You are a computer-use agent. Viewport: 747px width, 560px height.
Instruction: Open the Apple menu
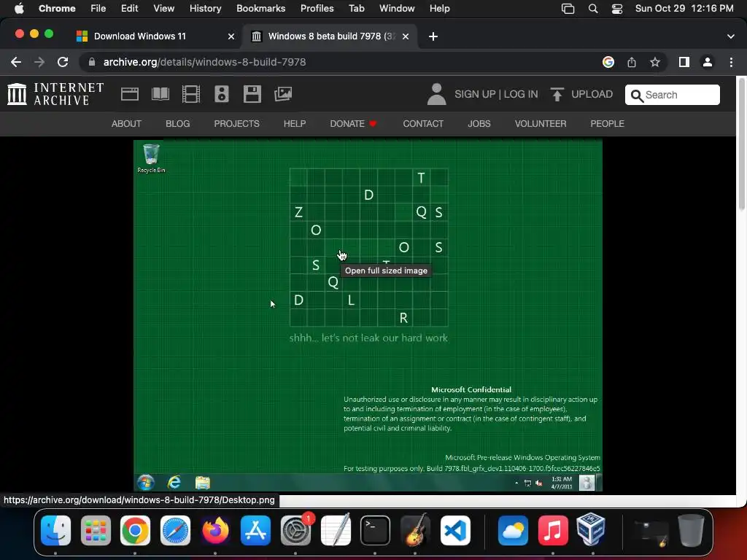tap(19, 8)
